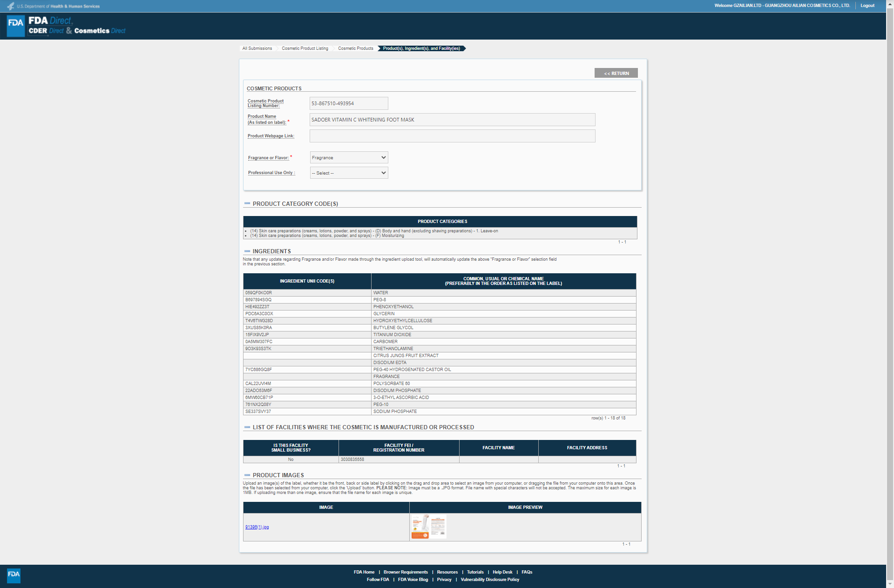Click the FDA logo in footer
894x588 pixels.
[x=14, y=575]
